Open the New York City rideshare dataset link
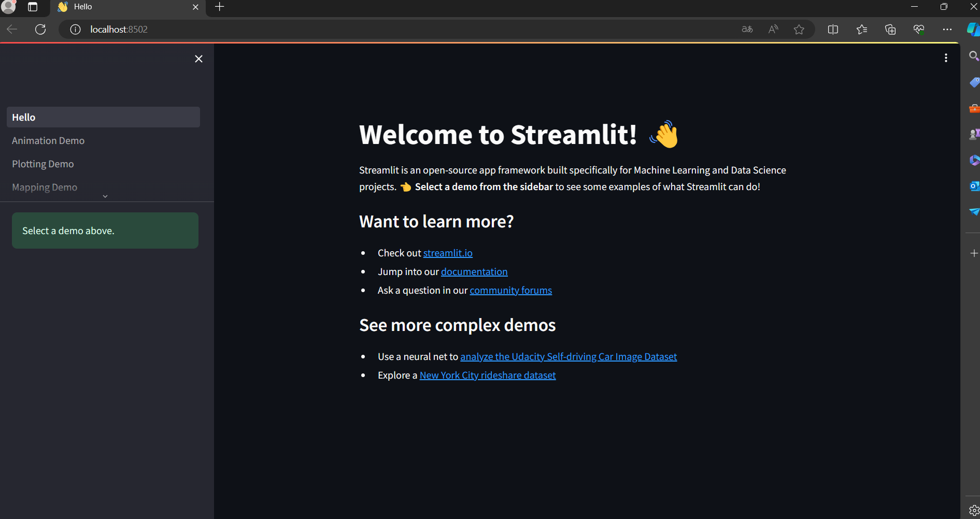The height and width of the screenshot is (519, 980). (x=488, y=375)
